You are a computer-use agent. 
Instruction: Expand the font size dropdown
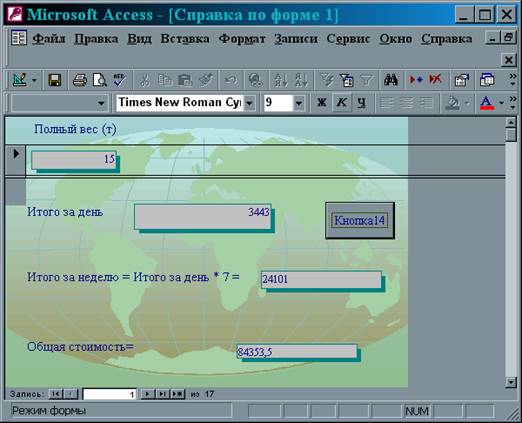click(x=299, y=103)
